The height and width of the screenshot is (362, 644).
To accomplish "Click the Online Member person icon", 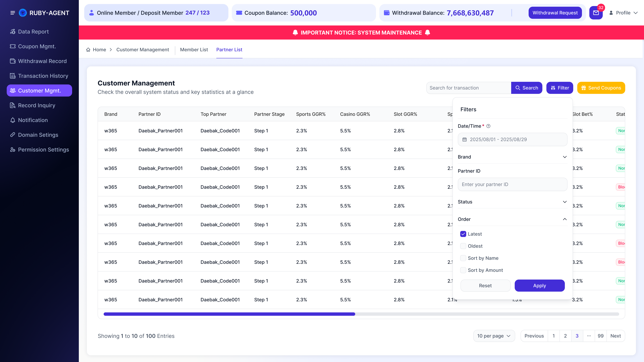I will point(91,13).
